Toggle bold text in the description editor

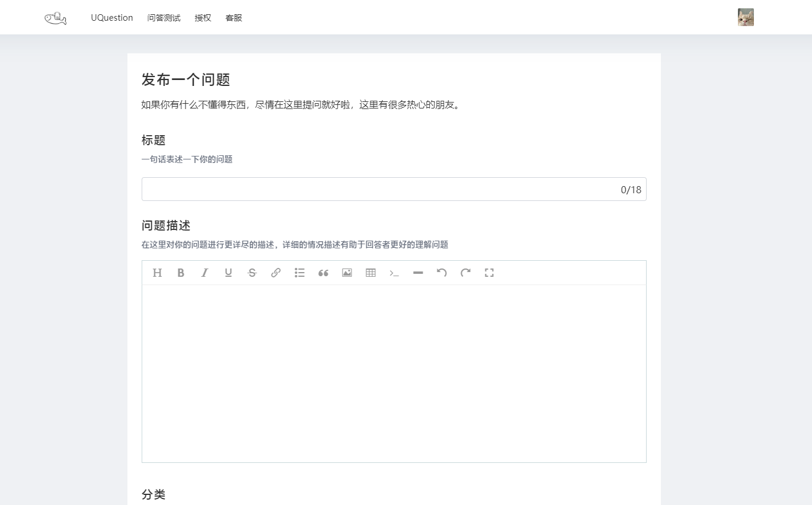pos(181,273)
